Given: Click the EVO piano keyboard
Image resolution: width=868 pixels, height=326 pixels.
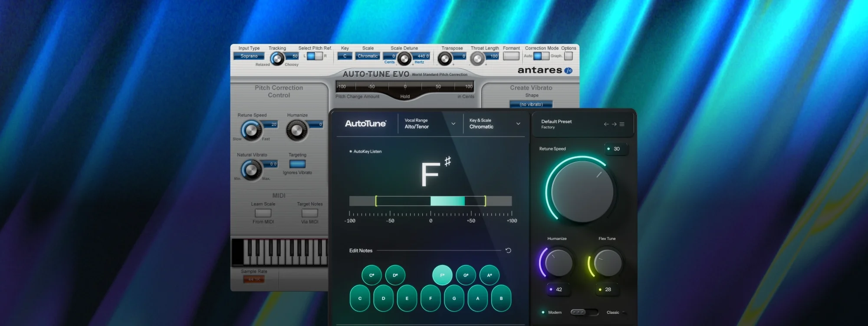Looking at the screenshot, I should coord(280,252).
